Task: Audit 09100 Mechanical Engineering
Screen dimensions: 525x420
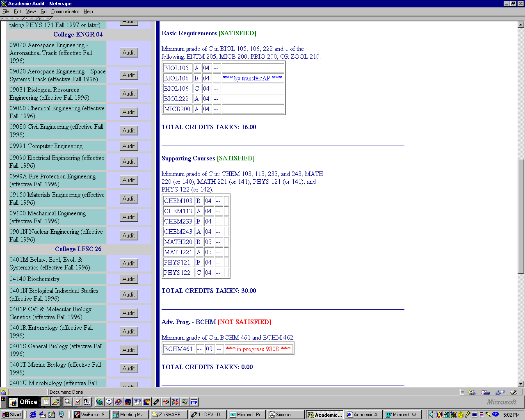Action: coord(129,217)
